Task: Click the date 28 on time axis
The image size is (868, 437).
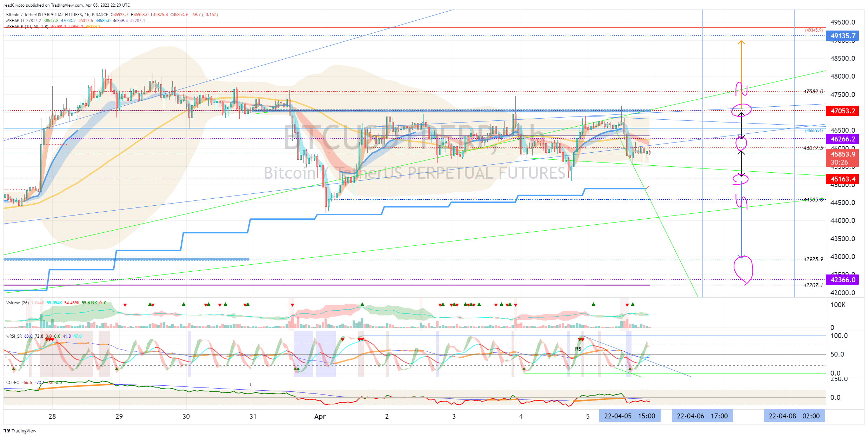Action: pos(52,416)
